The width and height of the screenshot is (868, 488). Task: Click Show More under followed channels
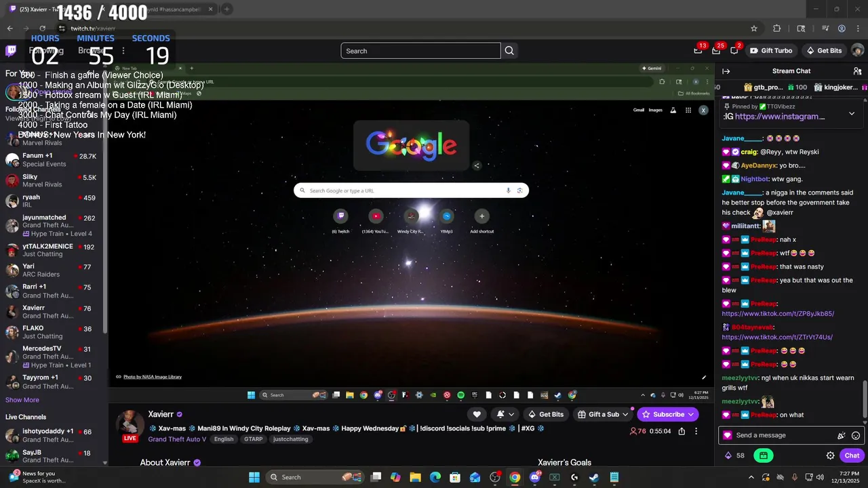[22, 400]
